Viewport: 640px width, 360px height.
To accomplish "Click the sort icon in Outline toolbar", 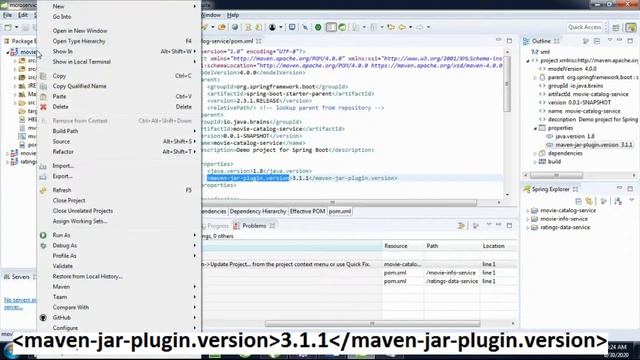I will click(x=586, y=41).
